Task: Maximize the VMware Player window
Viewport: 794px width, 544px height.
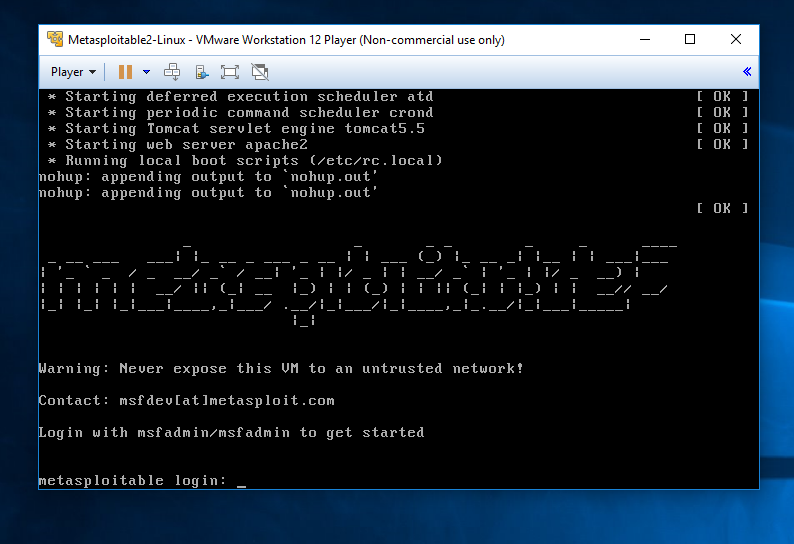Action: point(690,40)
